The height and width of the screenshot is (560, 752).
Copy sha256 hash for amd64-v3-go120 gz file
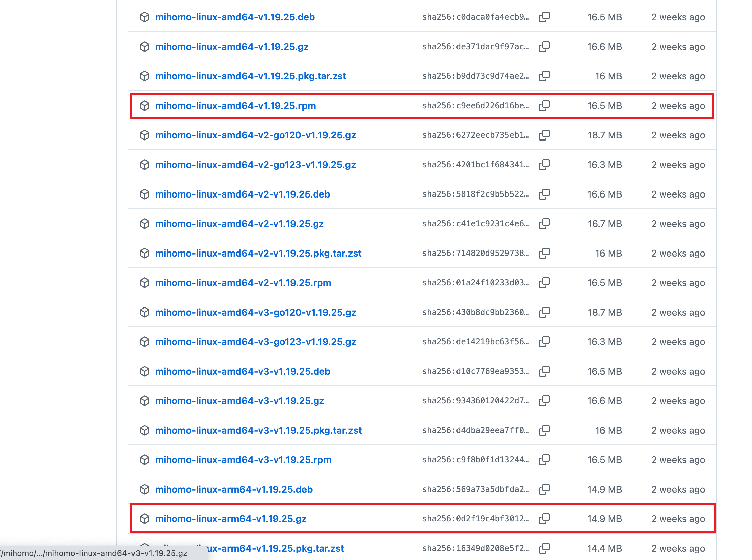click(x=544, y=312)
